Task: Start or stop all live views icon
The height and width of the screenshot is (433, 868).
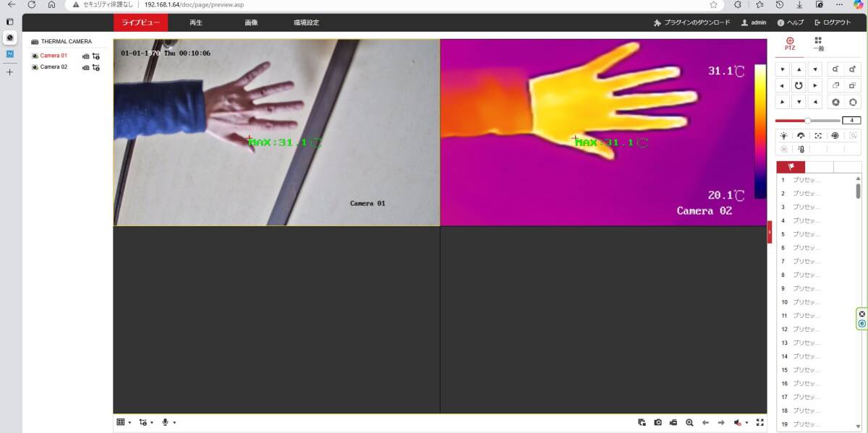Action: [x=642, y=422]
